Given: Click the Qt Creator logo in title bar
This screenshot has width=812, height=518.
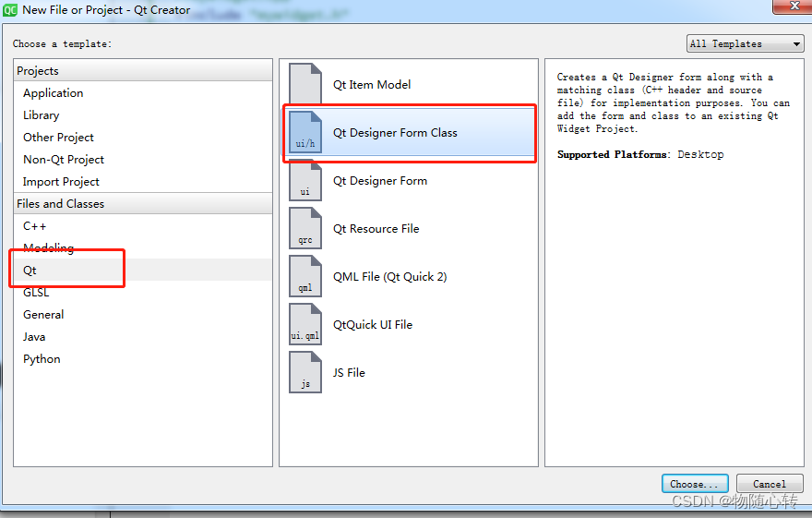Looking at the screenshot, I should pos(10,10).
